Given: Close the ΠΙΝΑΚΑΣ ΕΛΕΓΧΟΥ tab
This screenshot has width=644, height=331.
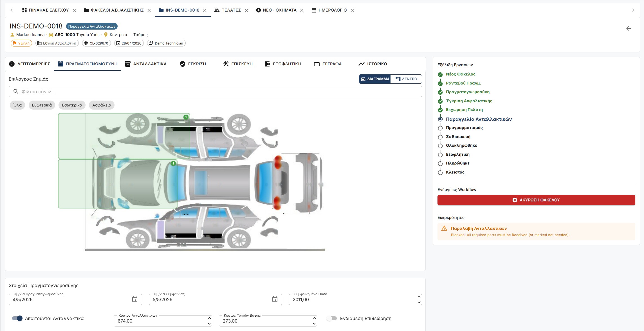Looking at the screenshot, I should 74,10.
